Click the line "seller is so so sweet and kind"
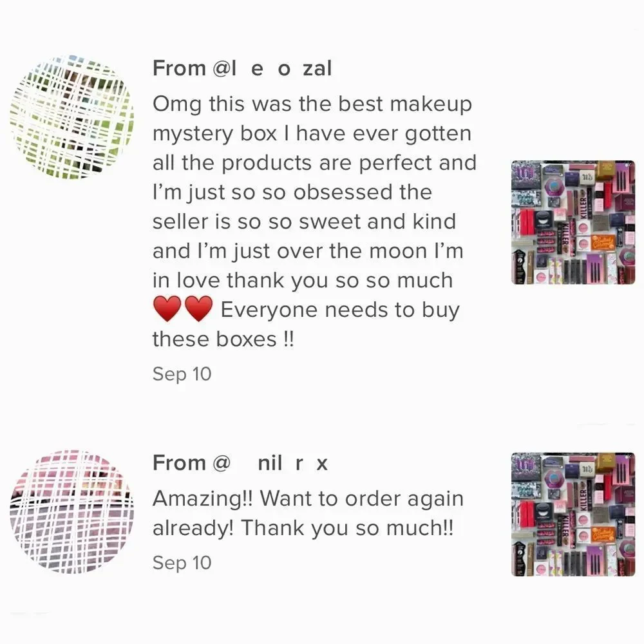Image resolution: width=644 pixels, height=644 pixels. point(303,222)
